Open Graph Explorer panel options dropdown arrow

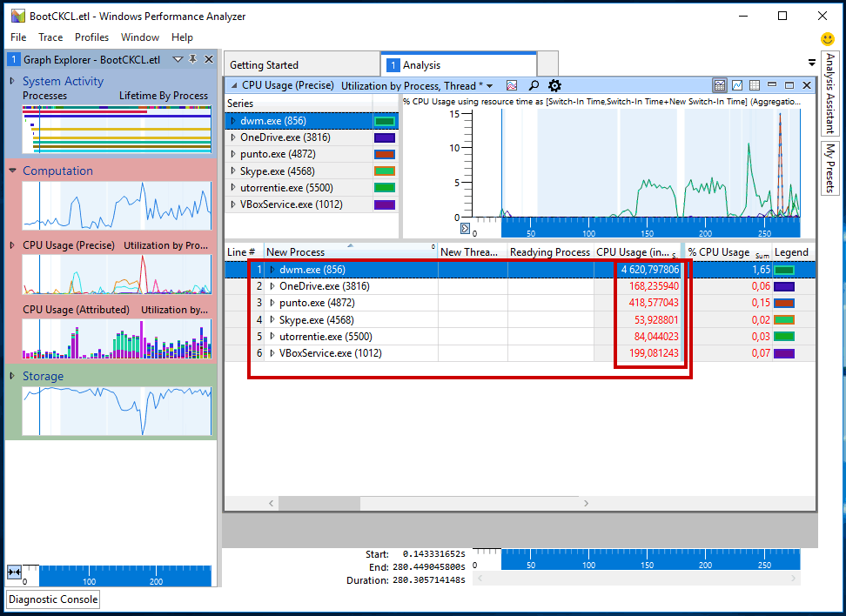178,59
